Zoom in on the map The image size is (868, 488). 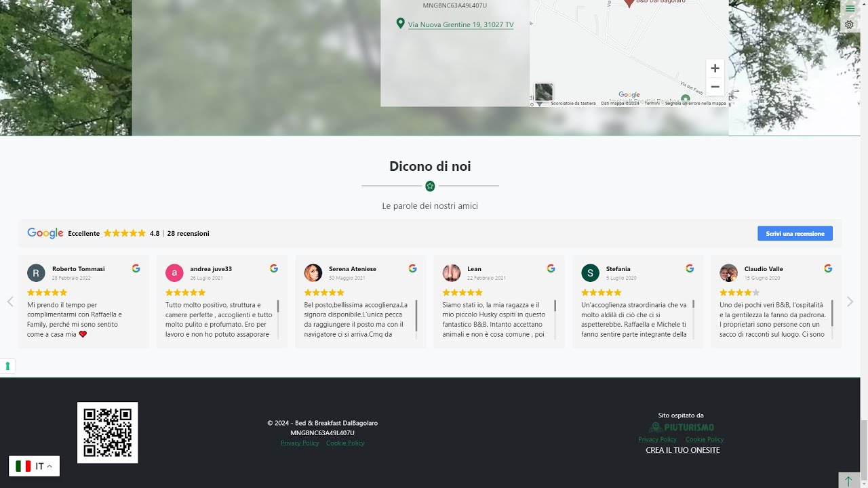tap(715, 68)
